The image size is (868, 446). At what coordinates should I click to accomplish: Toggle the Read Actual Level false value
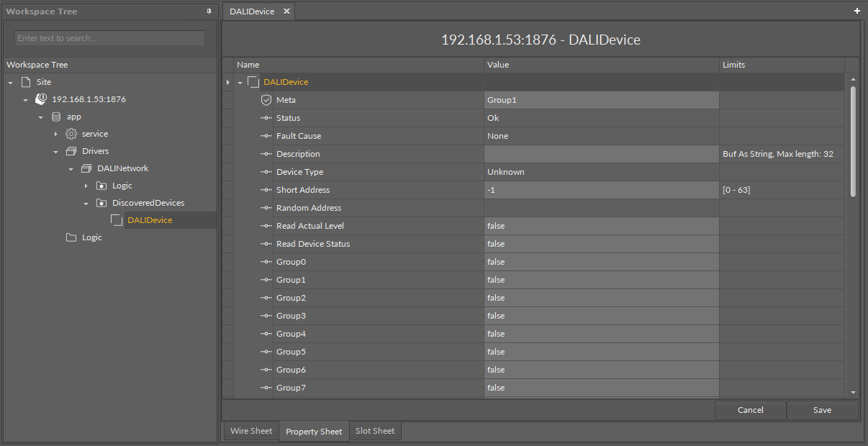(x=601, y=226)
